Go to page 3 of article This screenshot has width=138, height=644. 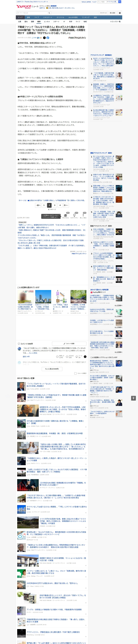point(55,205)
